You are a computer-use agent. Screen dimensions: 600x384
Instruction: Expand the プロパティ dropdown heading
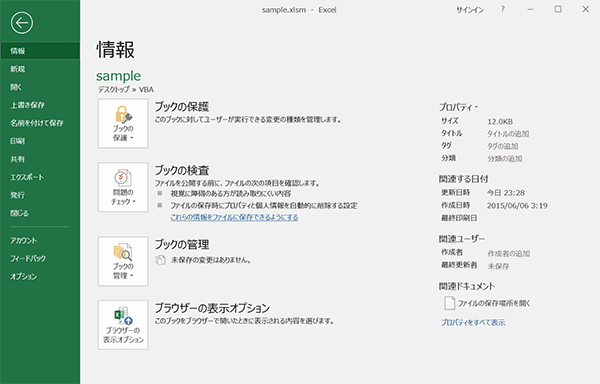point(458,107)
